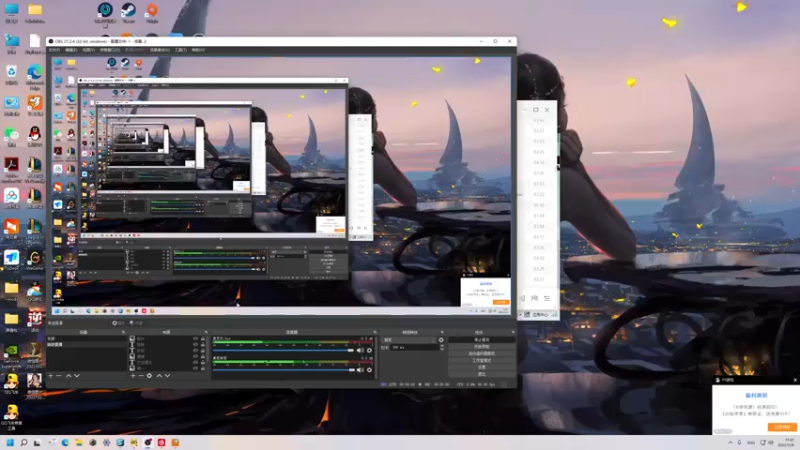
Task: Open transition properties gear in the Scene Transitions dock
Action: pyautogui.click(x=441, y=340)
